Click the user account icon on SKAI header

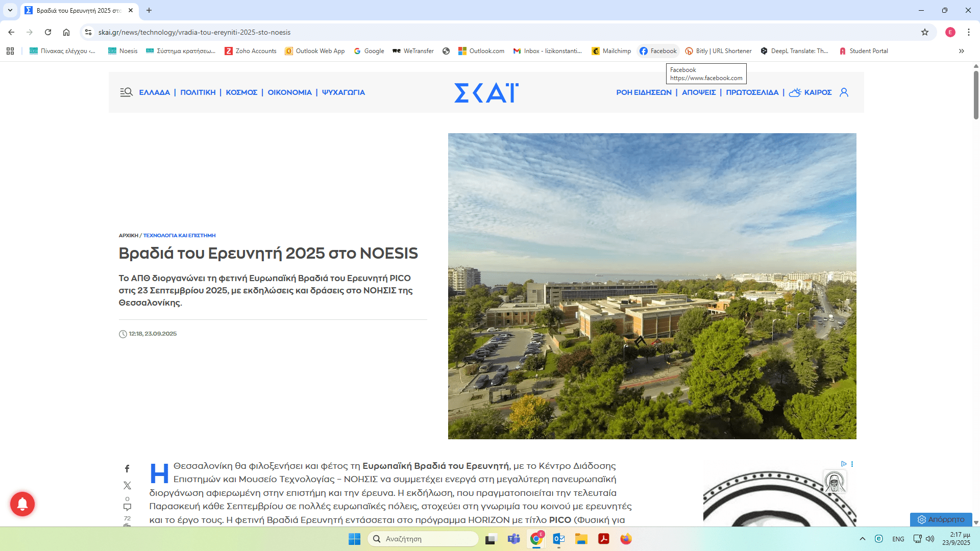tap(844, 92)
